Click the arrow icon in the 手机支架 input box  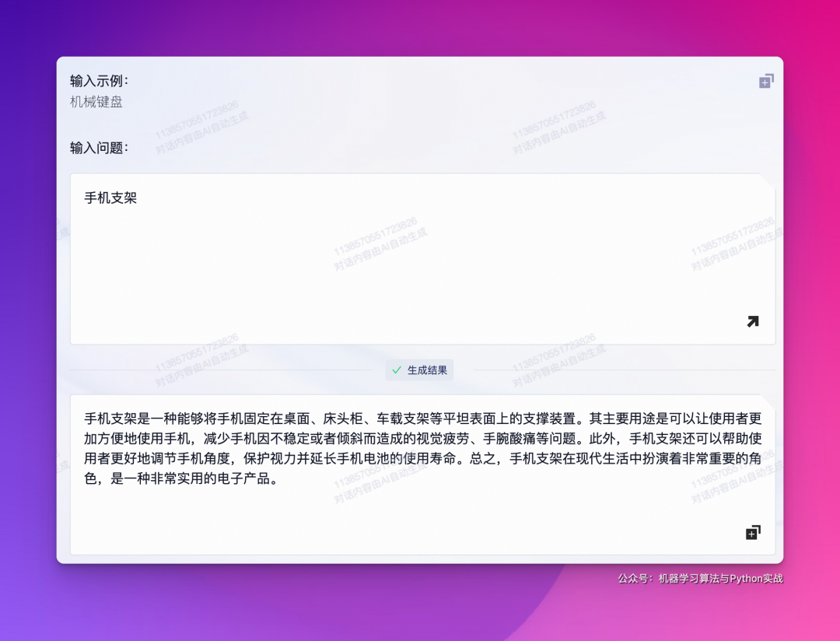[x=753, y=321]
